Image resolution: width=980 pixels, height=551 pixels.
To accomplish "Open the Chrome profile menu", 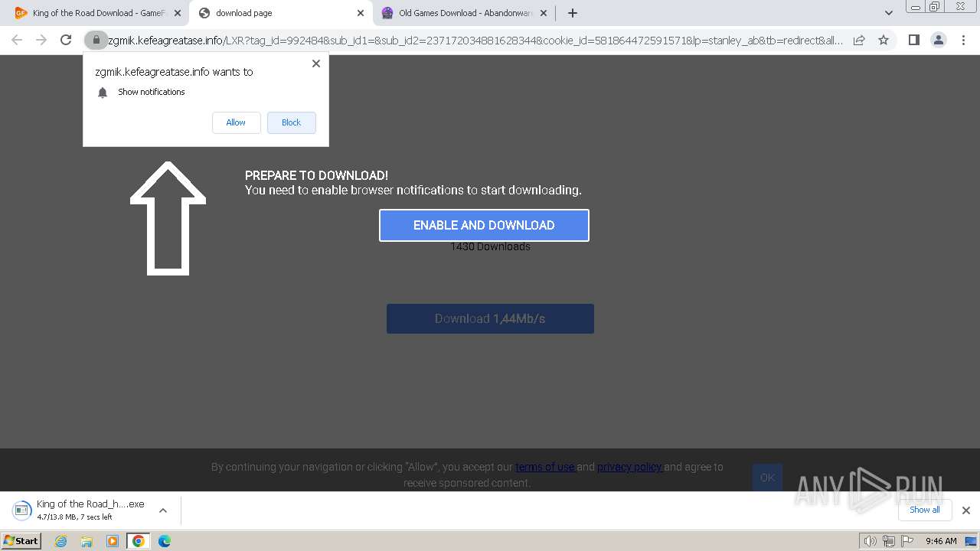I will [x=938, y=40].
